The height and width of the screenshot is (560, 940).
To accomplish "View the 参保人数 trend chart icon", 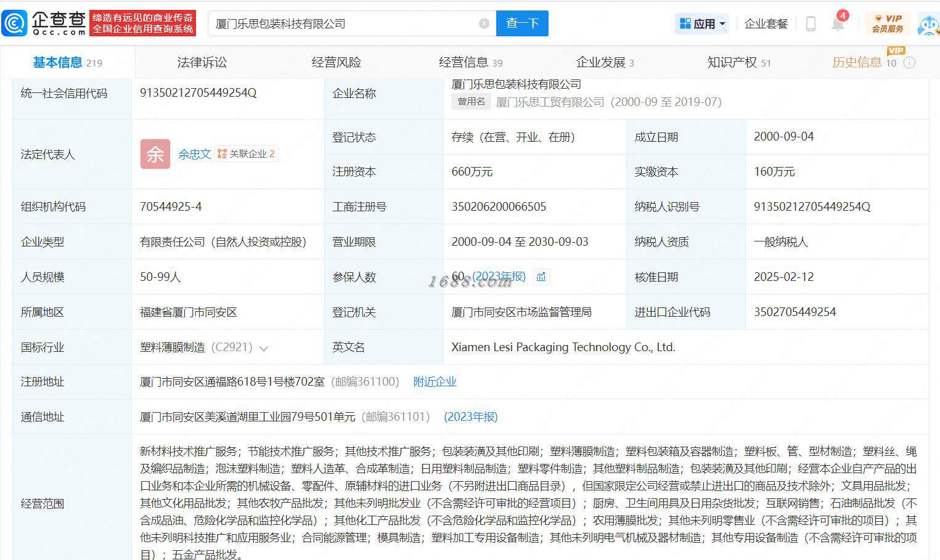I will [541, 277].
